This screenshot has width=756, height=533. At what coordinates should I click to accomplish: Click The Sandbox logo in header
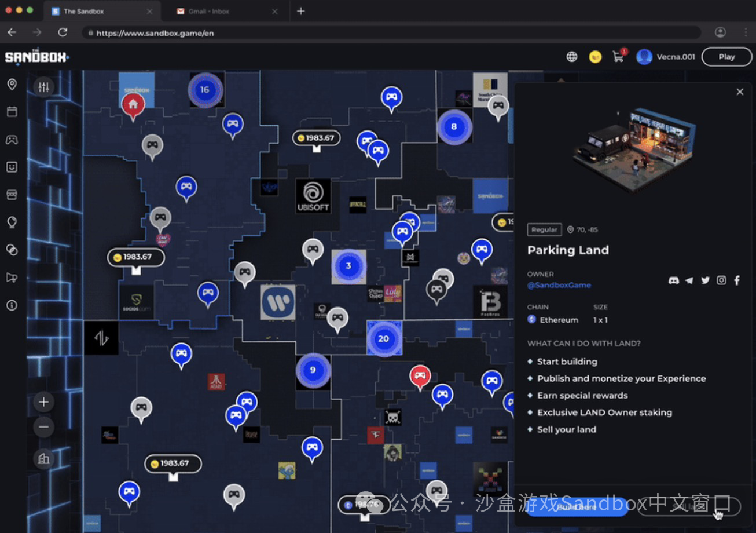[37, 57]
